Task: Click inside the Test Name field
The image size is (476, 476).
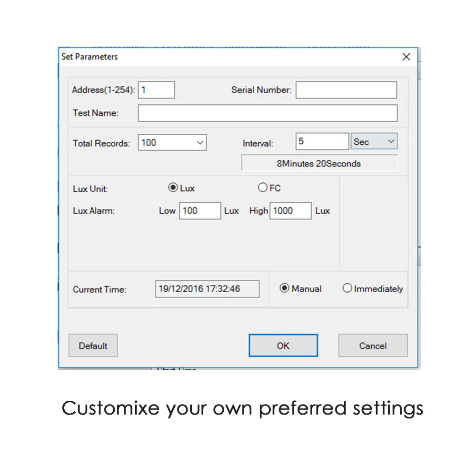Action: click(268, 113)
